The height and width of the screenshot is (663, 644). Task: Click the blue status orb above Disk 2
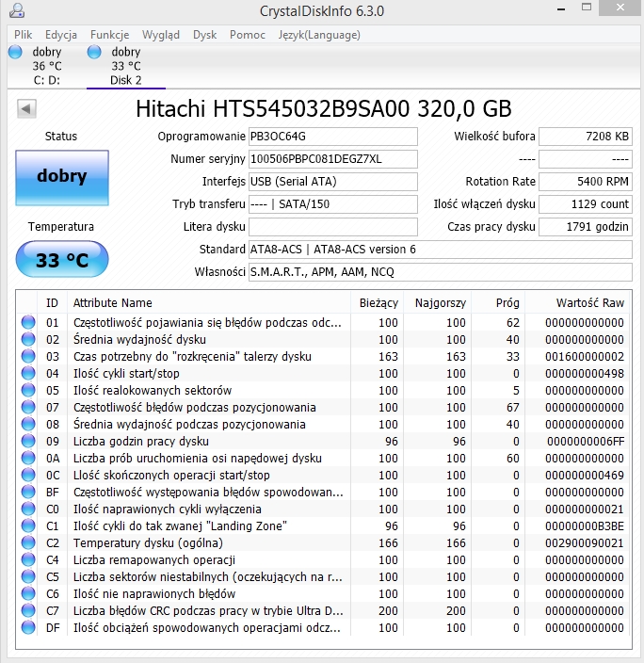point(94,52)
